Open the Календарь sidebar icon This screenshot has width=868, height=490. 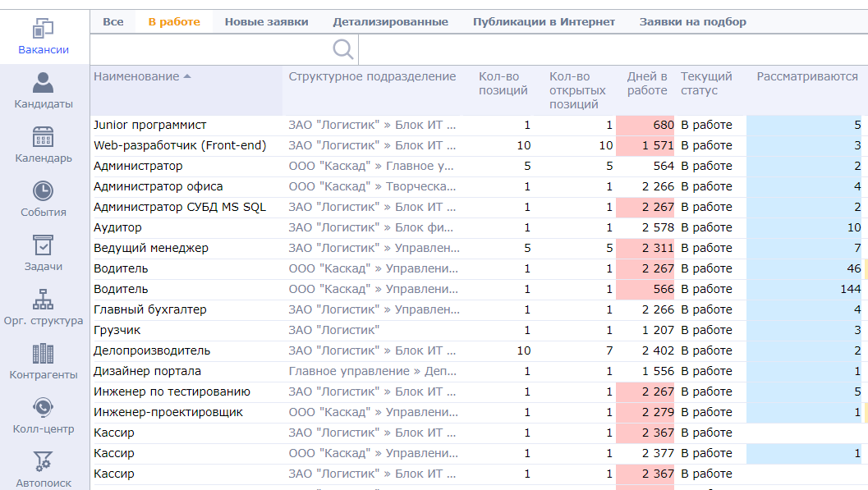[x=44, y=136]
